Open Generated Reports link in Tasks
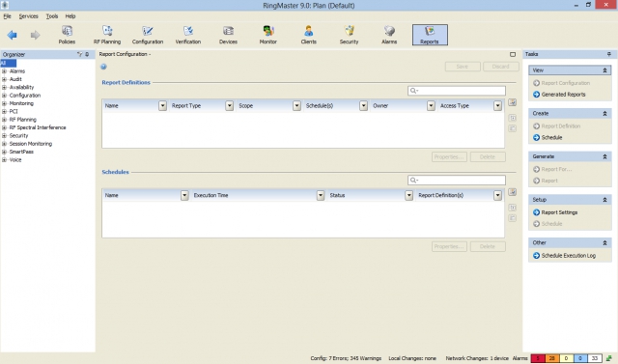The image size is (618, 364). point(563,95)
